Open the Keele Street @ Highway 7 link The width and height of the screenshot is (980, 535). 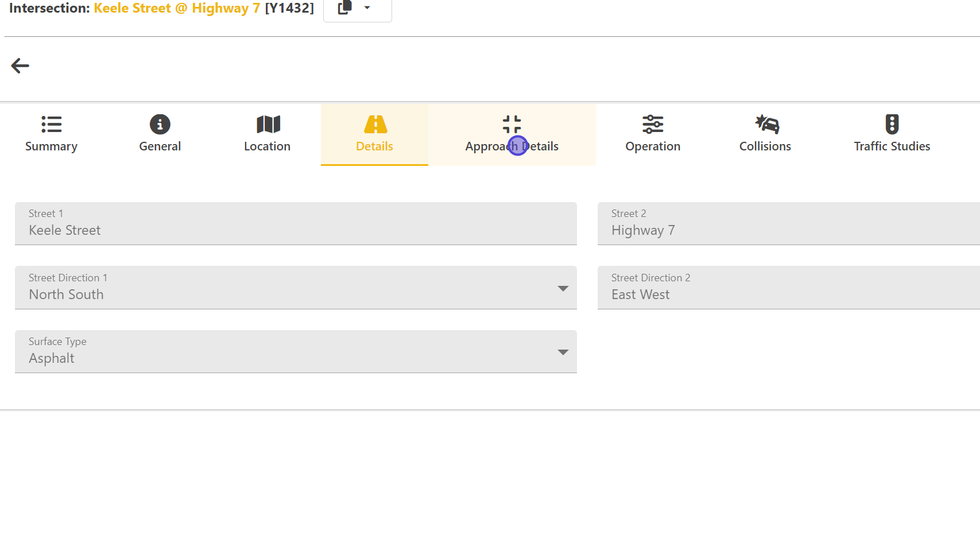(177, 8)
